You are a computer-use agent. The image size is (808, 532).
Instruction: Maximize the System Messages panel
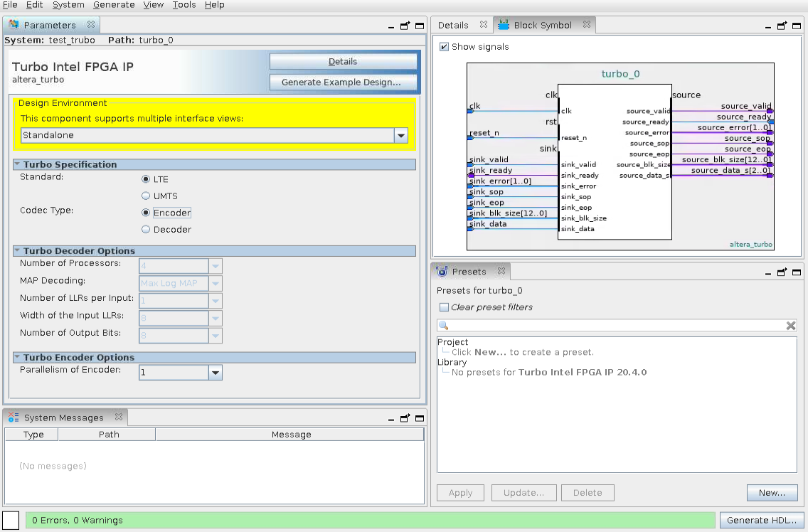[x=420, y=419]
